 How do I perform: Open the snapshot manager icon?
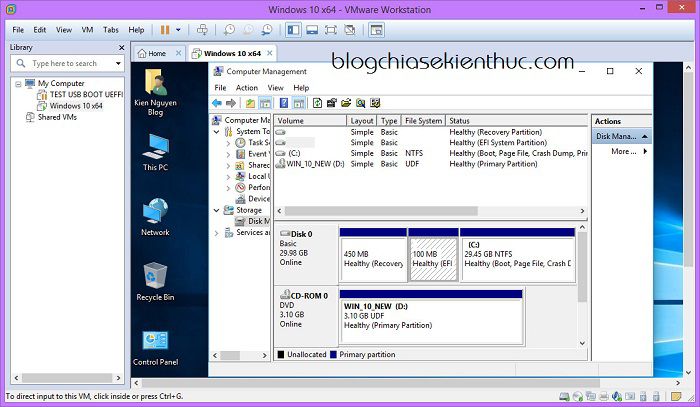click(x=267, y=30)
